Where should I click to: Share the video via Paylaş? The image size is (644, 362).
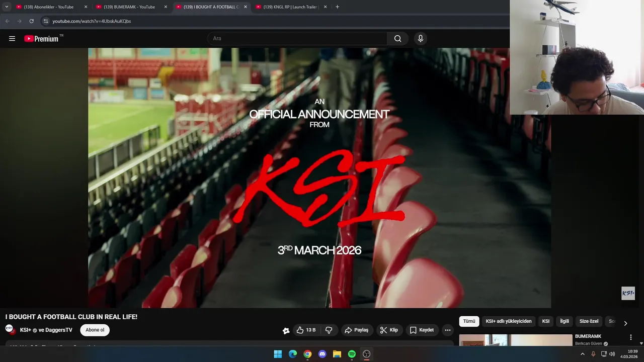tap(357, 330)
